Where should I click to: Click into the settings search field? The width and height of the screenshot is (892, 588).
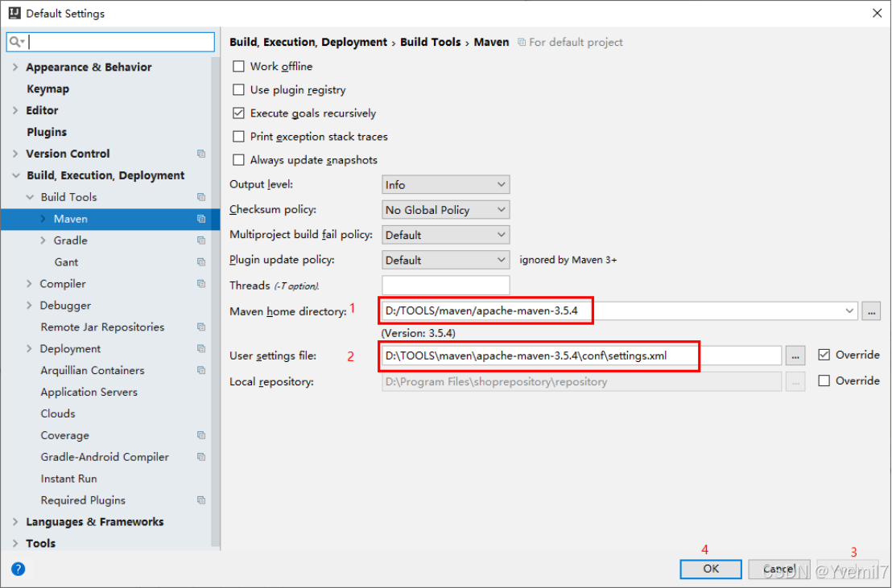pos(110,42)
